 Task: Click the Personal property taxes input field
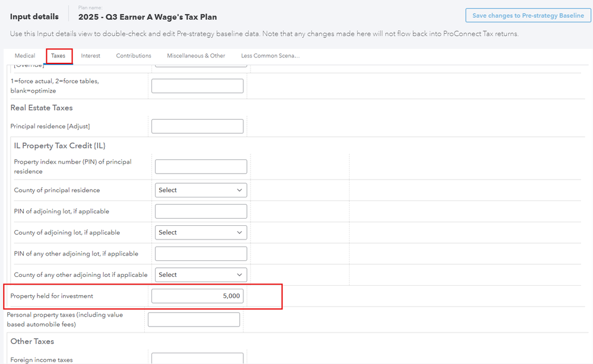tap(194, 320)
